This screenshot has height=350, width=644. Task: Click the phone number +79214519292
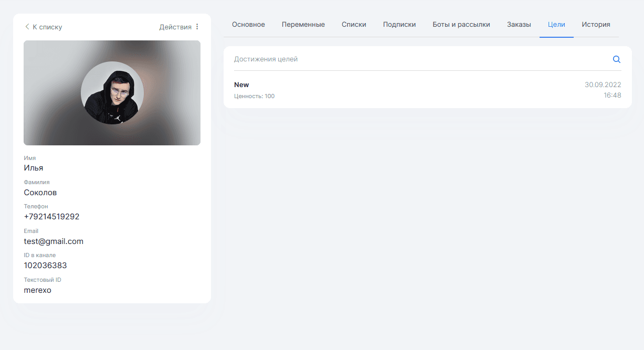(51, 217)
